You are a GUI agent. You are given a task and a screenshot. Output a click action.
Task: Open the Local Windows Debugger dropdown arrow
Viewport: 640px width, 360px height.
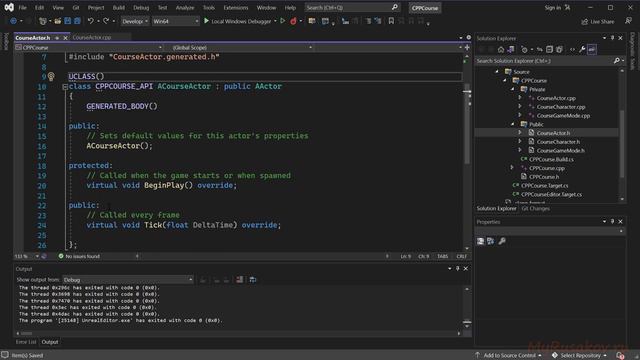coord(275,21)
